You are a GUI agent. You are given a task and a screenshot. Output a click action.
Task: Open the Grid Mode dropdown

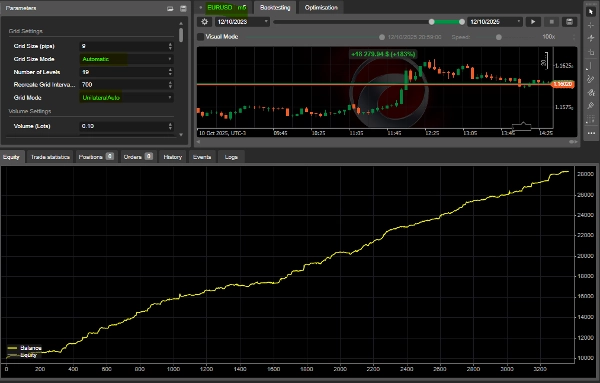(x=126, y=98)
